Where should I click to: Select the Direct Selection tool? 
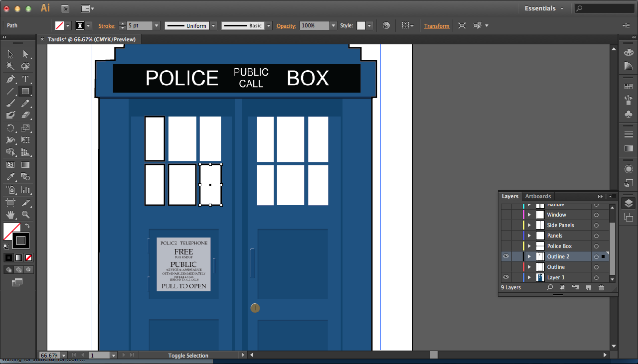click(26, 54)
